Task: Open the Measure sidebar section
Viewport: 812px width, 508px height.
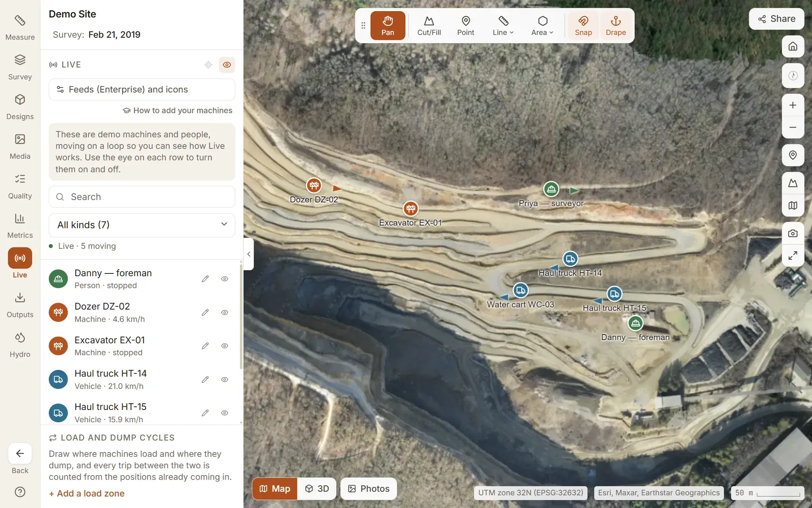Action: click(x=20, y=28)
